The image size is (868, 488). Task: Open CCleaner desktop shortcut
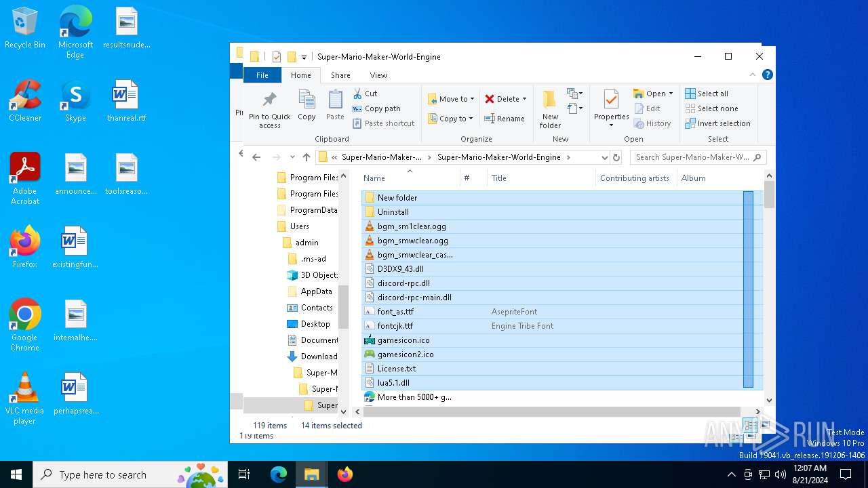click(x=25, y=102)
